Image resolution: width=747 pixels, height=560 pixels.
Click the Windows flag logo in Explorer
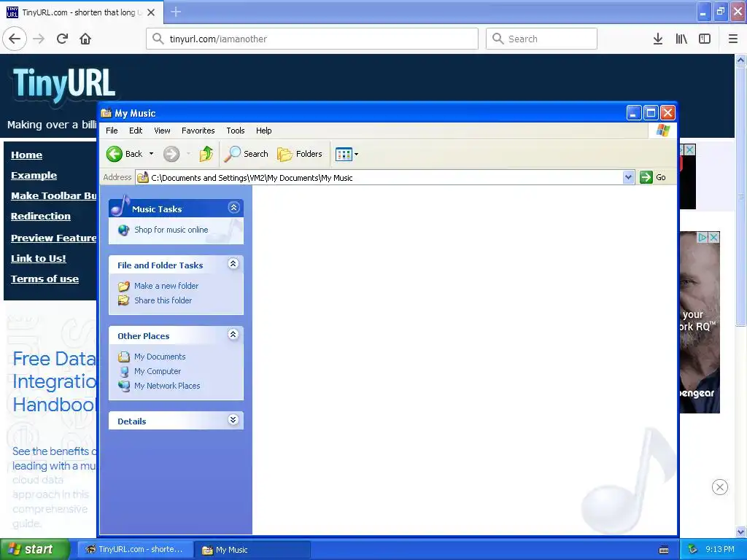coord(662,131)
